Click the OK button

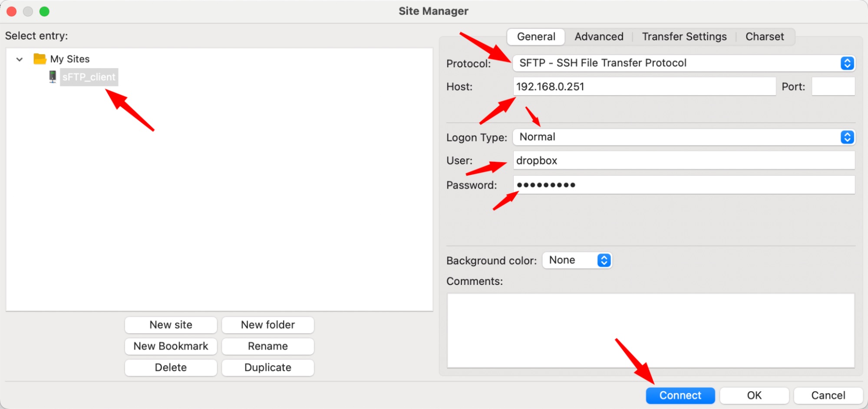754,396
